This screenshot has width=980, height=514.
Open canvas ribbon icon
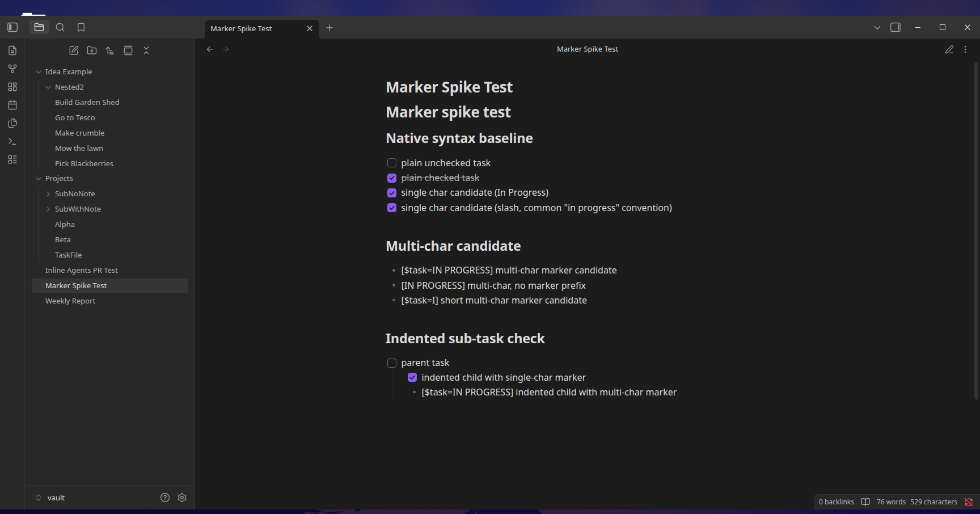click(12, 87)
